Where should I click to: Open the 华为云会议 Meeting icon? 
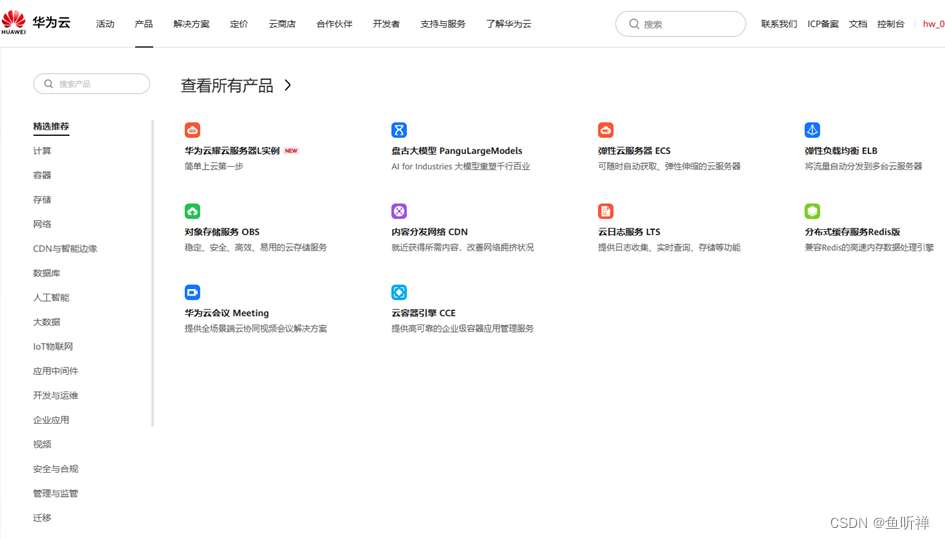click(x=192, y=292)
